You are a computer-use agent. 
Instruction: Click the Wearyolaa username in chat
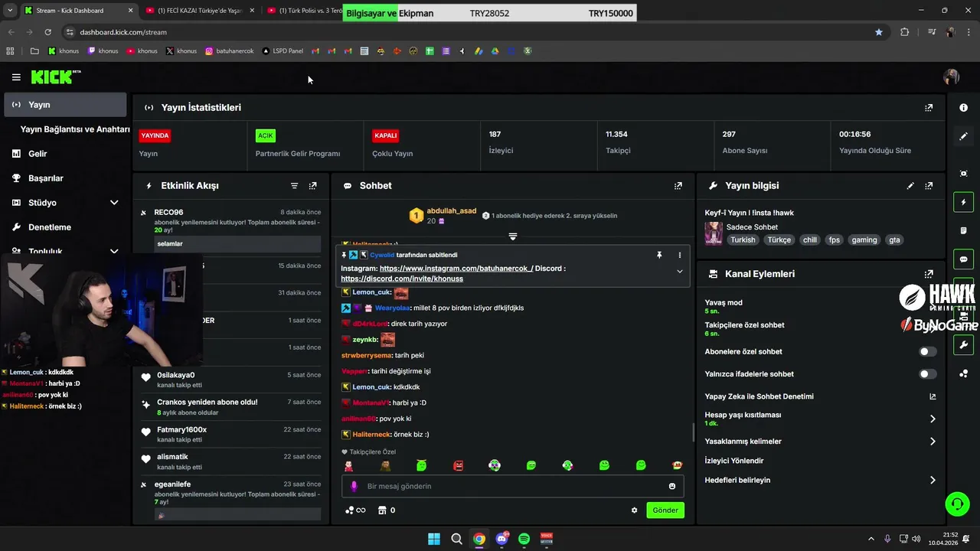pyautogui.click(x=391, y=308)
